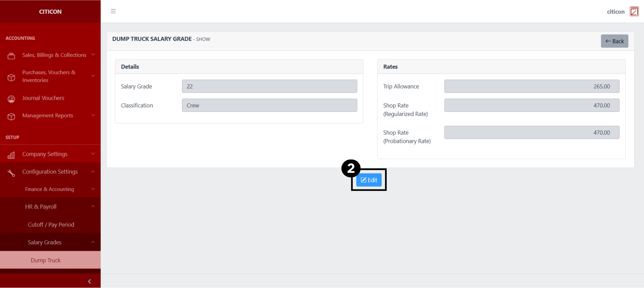Click the Journal Vouchers gauge icon

coord(11,99)
